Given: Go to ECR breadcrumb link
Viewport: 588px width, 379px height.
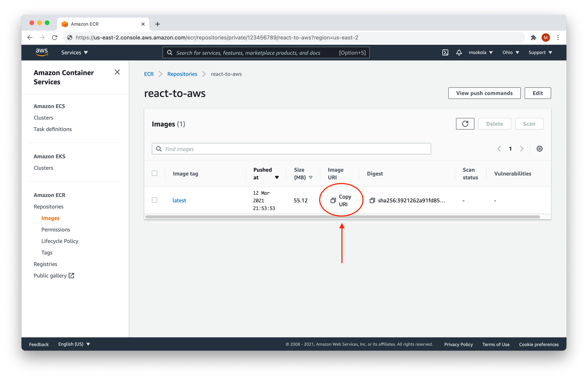Looking at the screenshot, I should click(149, 74).
